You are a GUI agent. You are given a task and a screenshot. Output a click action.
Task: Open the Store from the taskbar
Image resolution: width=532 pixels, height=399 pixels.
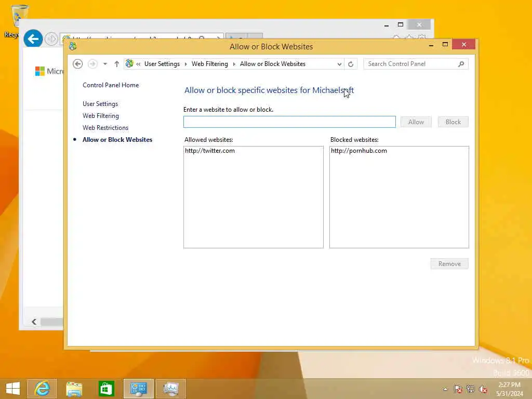(106, 388)
